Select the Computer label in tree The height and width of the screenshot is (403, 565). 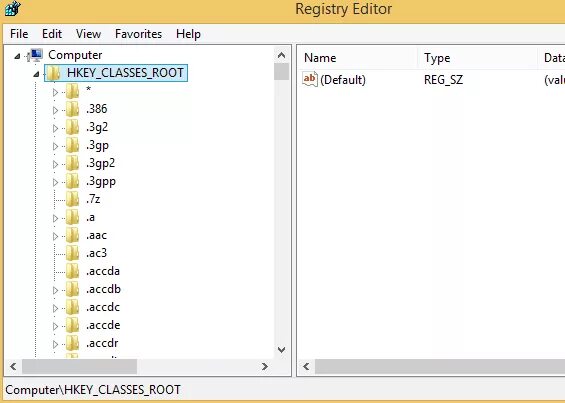click(x=75, y=55)
